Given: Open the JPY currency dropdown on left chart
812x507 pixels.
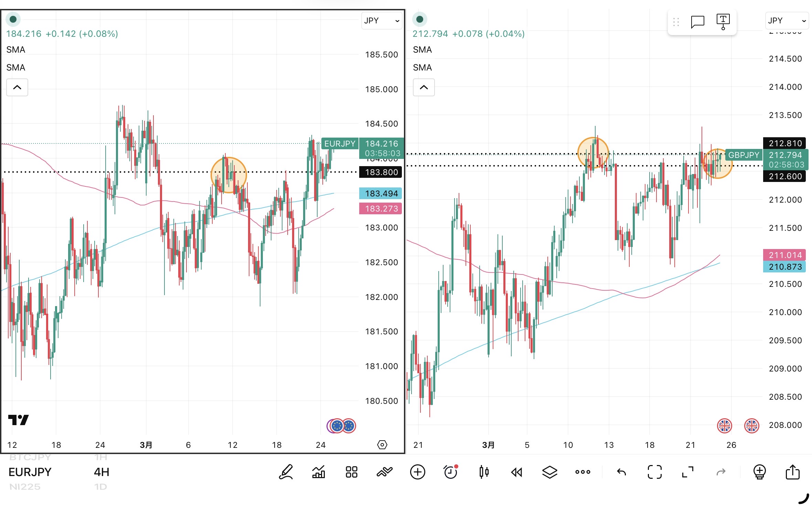Looking at the screenshot, I should pyautogui.click(x=382, y=21).
